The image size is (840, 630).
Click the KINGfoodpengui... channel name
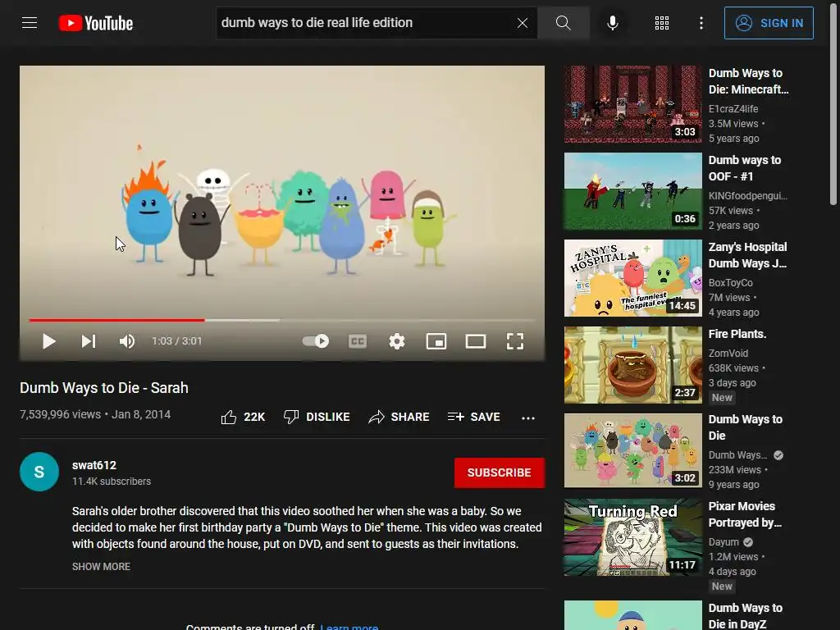pyautogui.click(x=748, y=195)
